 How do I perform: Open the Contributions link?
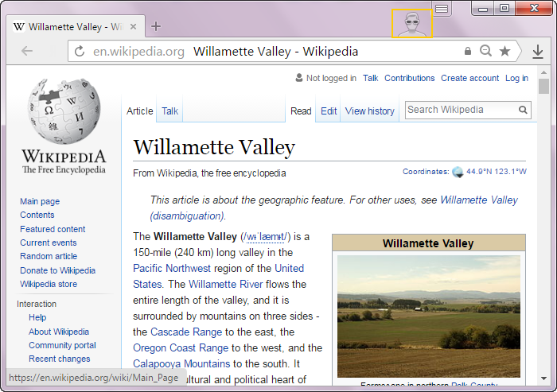409,78
